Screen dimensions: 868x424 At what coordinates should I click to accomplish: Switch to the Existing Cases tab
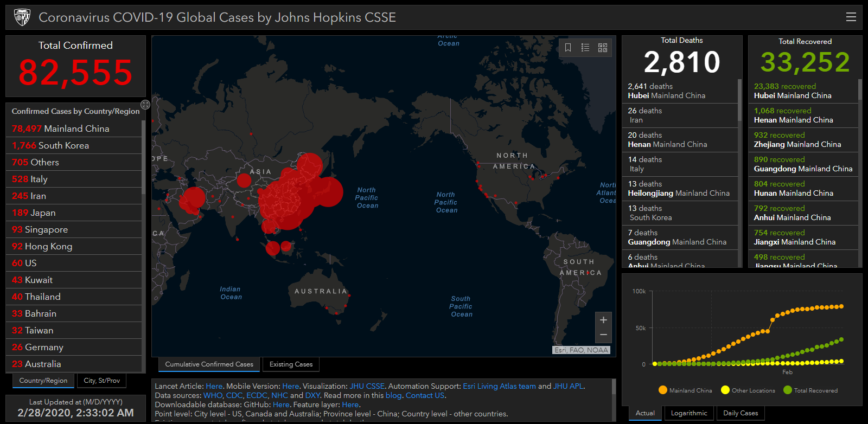291,364
